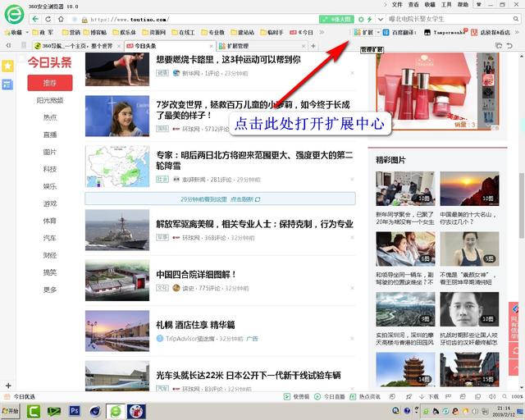Open the 今日头条 logo link
The image size is (525, 420).
(x=49, y=62)
